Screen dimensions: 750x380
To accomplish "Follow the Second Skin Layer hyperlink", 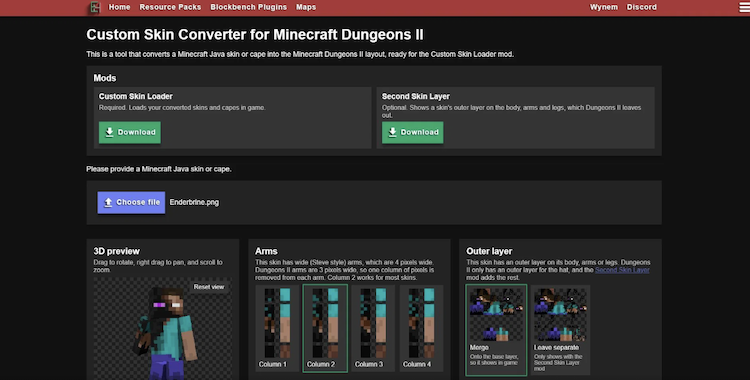I will point(622,270).
